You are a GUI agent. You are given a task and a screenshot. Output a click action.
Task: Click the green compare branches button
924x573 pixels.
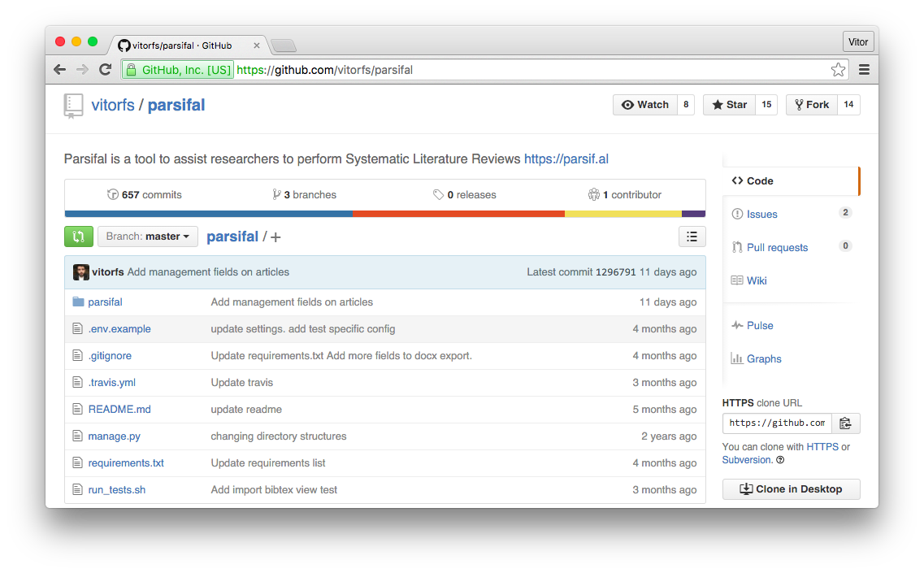78,237
